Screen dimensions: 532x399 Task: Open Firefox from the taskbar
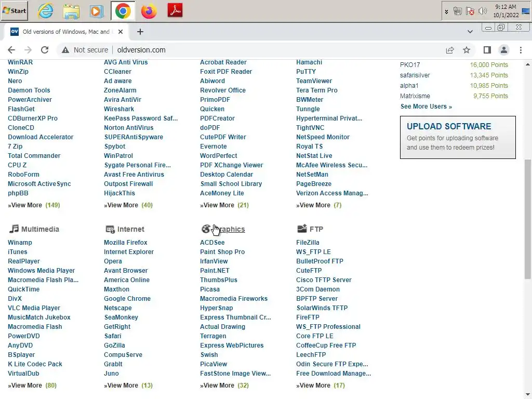[x=149, y=11]
